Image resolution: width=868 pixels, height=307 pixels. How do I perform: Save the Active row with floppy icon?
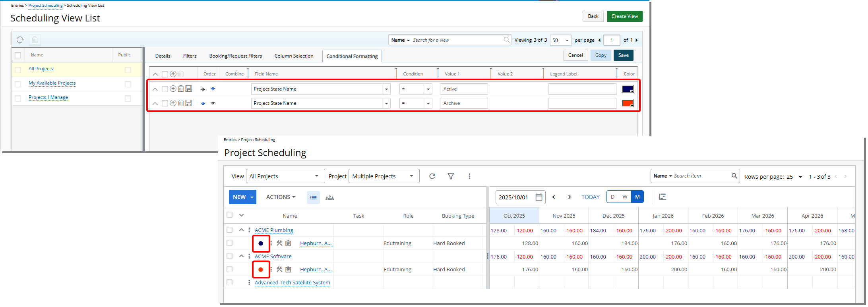189,89
